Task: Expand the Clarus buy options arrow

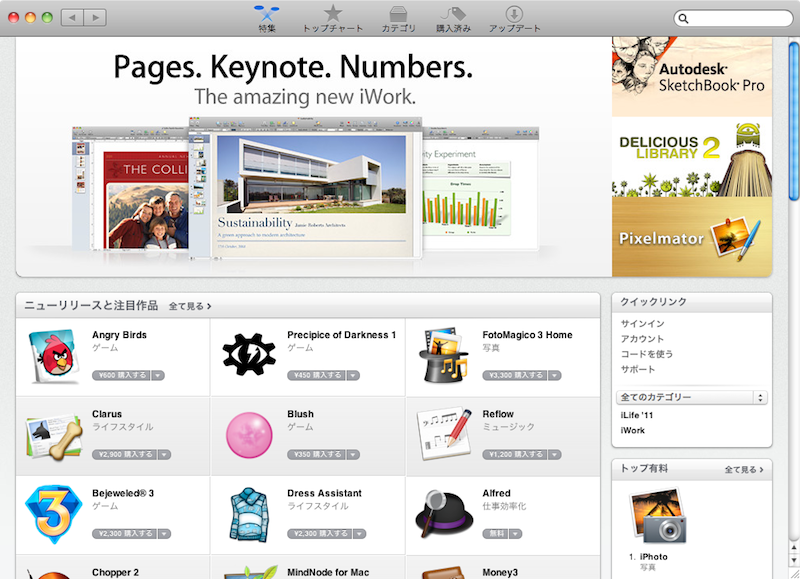Action: click(164, 455)
